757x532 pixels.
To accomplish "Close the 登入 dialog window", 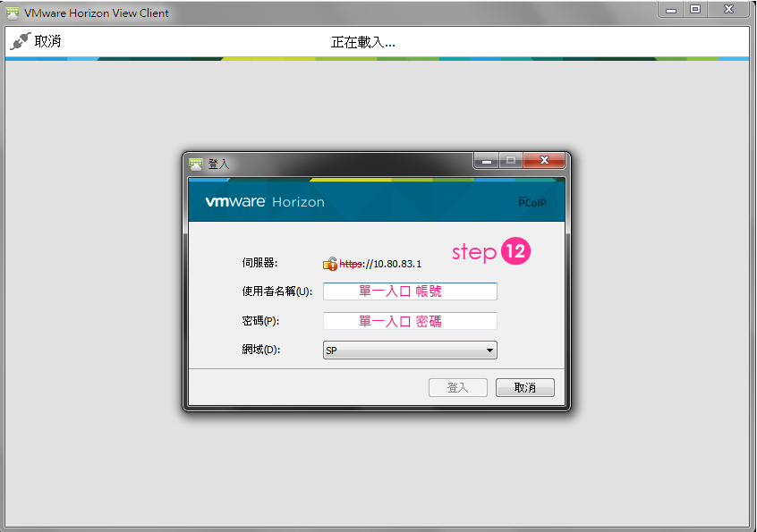I will click(x=544, y=161).
